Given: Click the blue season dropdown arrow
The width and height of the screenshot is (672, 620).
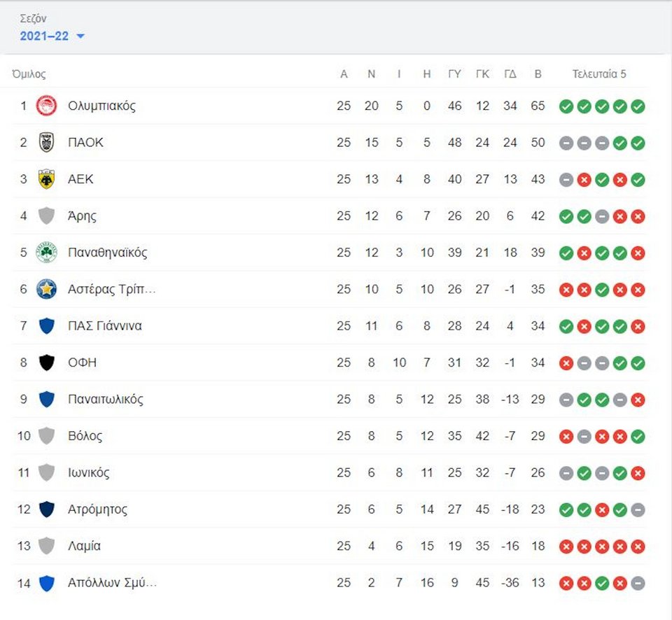Looking at the screenshot, I should tap(80, 36).
